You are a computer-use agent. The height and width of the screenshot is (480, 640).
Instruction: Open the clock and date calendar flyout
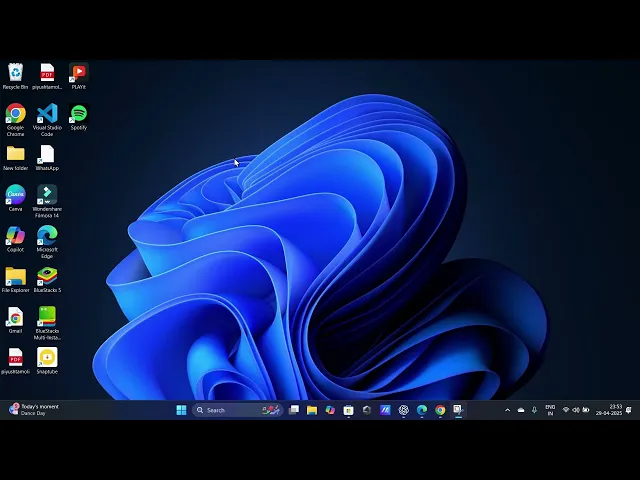pos(609,410)
